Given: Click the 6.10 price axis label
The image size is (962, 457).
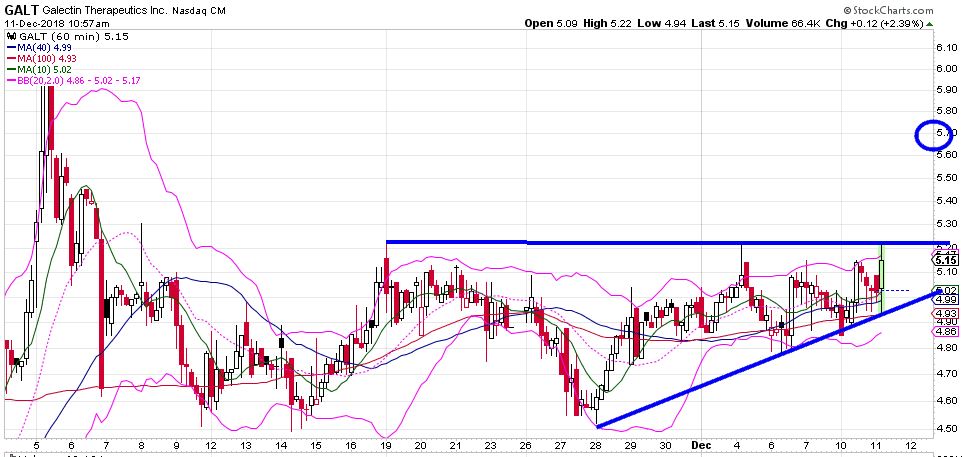Looking at the screenshot, I should coord(948,48).
